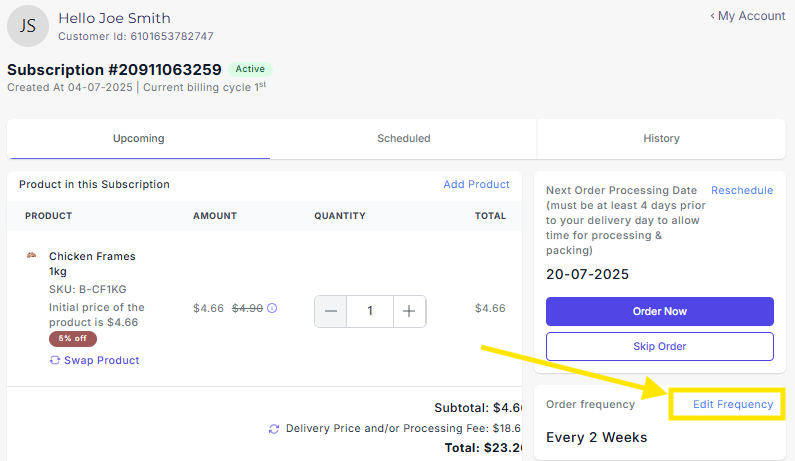This screenshot has width=795, height=461.
Task: Click the Add Product link
Action: (476, 185)
